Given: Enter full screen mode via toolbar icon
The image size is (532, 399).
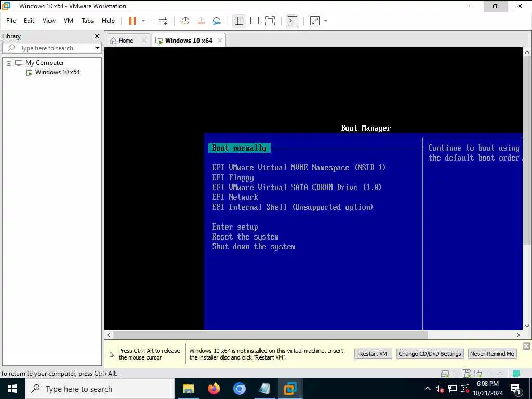Looking at the screenshot, I should (x=270, y=21).
